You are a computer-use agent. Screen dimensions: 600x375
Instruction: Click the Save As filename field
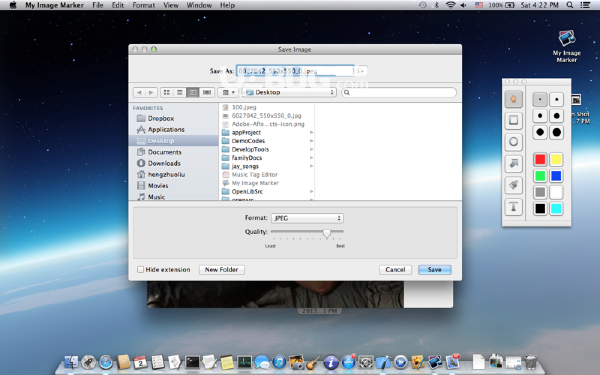tap(295, 71)
